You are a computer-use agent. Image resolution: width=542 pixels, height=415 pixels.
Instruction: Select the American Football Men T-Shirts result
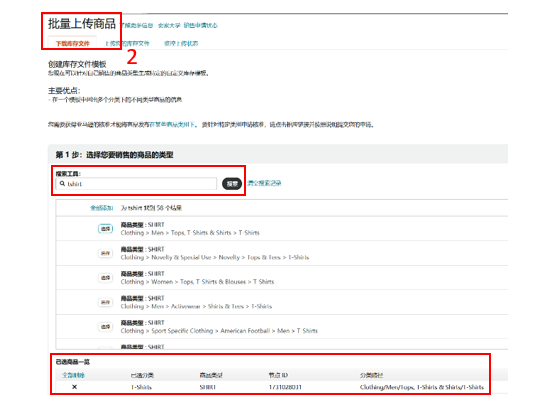pyautogui.click(x=105, y=327)
